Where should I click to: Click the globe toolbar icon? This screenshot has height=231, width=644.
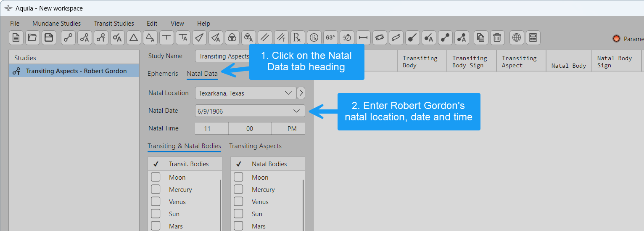pyautogui.click(x=517, y=37)
